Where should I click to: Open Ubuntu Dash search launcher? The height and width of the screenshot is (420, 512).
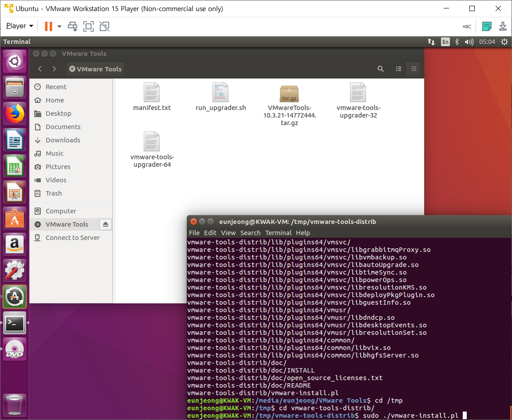pos(15,61)
